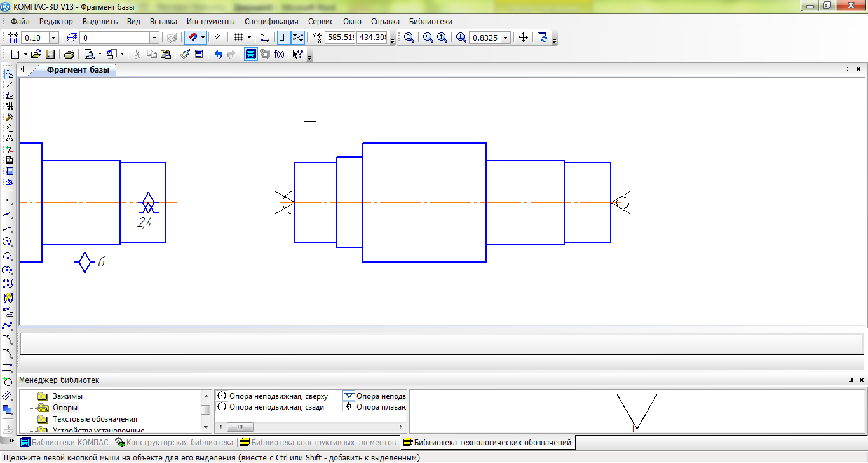Open the toolbar options arrow after What's This
Screen dimensions: 868x463
(x=310, y=57)
